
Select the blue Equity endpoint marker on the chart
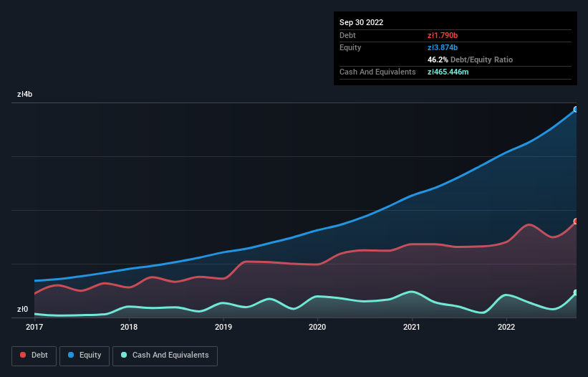(x=576, y=110)
